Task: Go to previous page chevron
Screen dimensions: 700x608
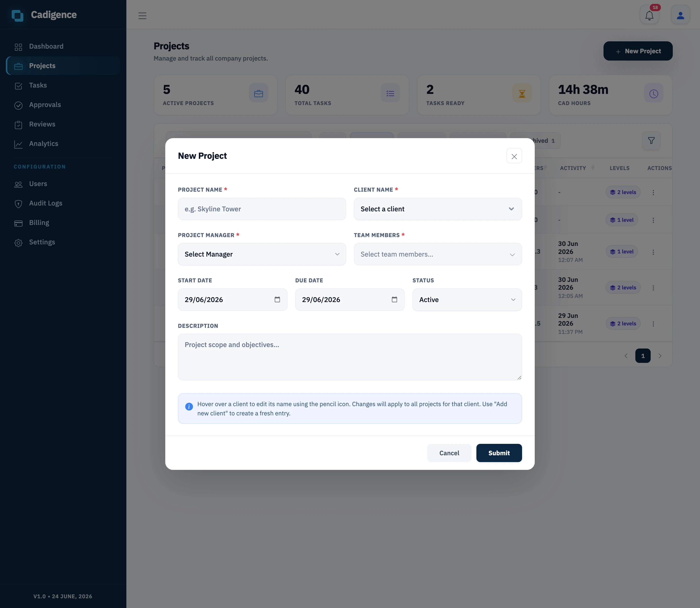Action: [x=626, y=356]
